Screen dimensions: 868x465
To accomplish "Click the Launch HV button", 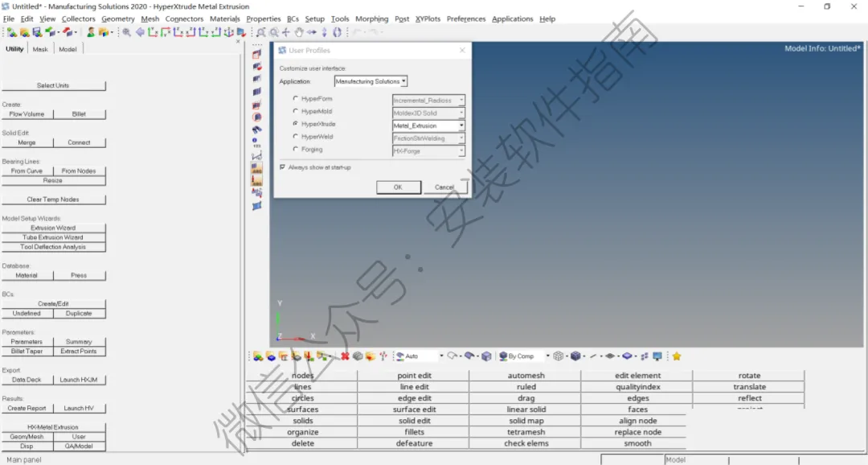I will (79, 409).
